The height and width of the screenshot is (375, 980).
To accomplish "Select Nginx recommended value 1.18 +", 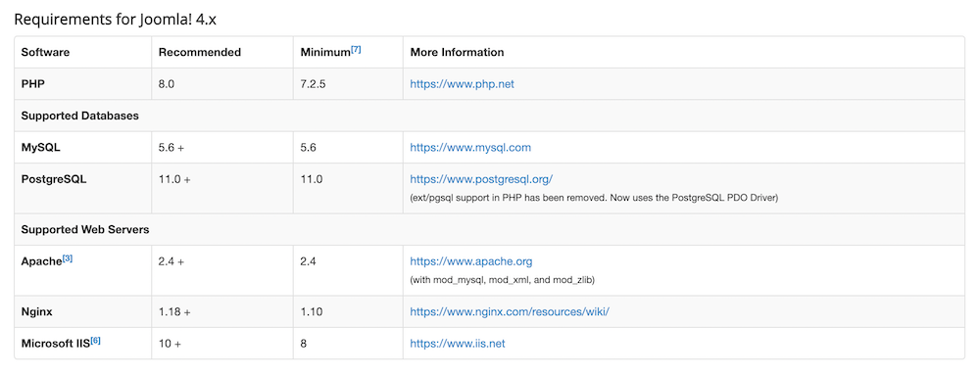I will coord(174,311).
